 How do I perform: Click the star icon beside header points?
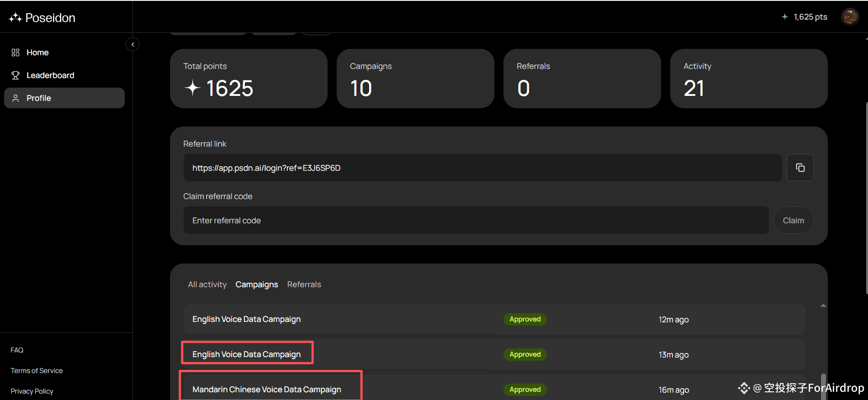point(785,17)
